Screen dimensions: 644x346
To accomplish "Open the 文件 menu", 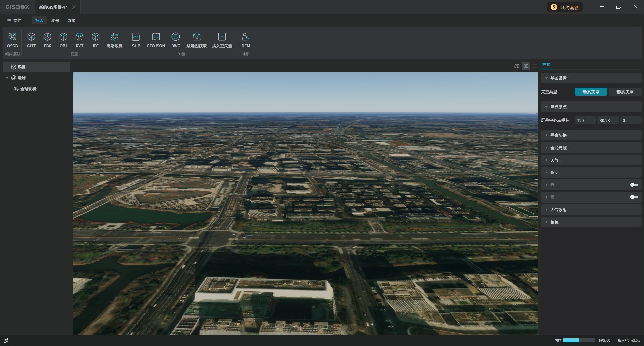I will point(14,21).
